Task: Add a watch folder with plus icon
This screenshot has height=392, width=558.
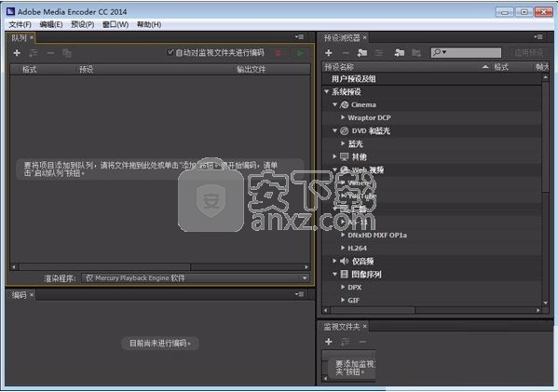Action: pos(329,342)
